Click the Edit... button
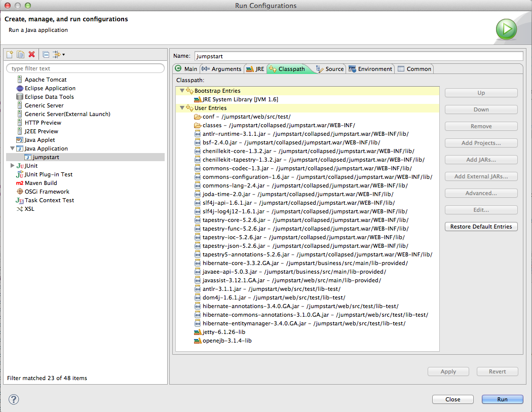Screen dimensions: 532x412 click(481, 210)
